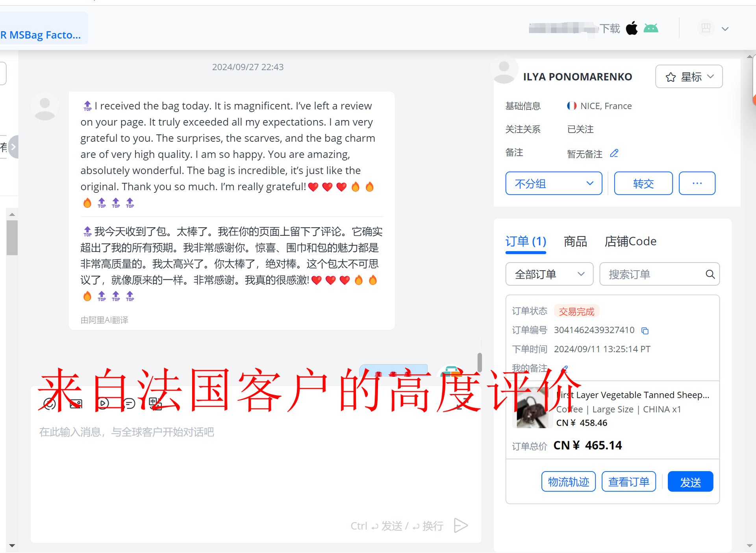
Task: Click the left list scrollbar thumb
Action: (x=12, y=238)
